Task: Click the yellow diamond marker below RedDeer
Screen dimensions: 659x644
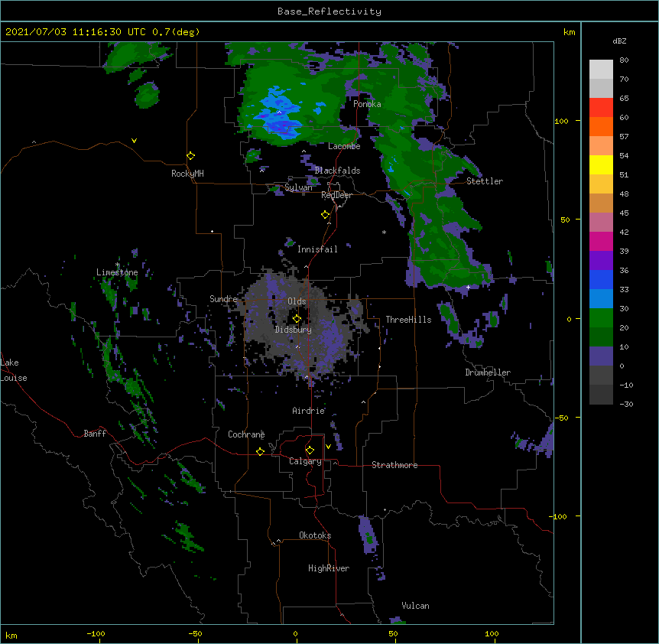Action: tap(325, 215)
